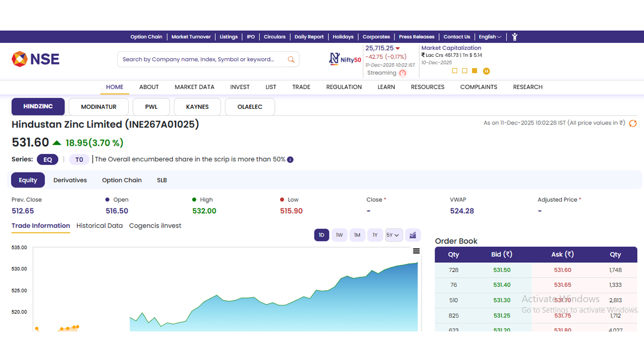Image resolution: width=644 pixels, height=362 pixels.
Task: Select the first carousel indicator square
Action: point(455,71)
